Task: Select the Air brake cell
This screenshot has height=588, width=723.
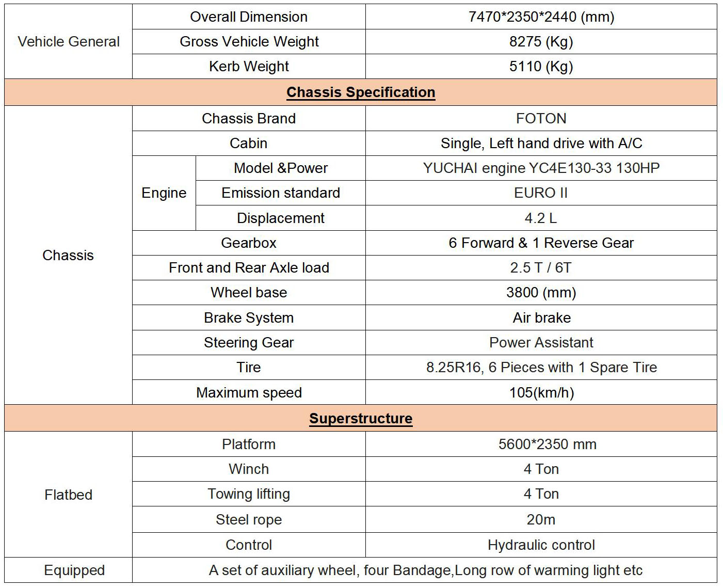Action: click(x=541, y=317)
